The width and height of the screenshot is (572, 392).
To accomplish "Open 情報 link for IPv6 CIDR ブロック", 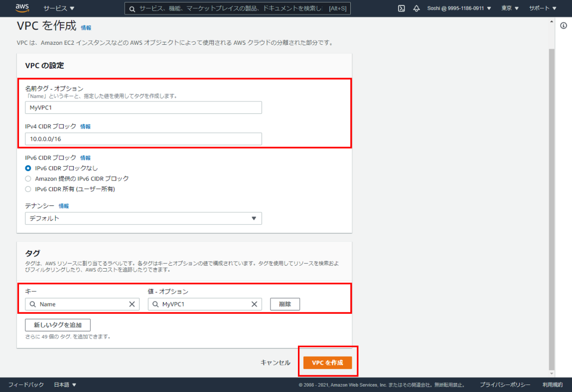I will point(85,158).
